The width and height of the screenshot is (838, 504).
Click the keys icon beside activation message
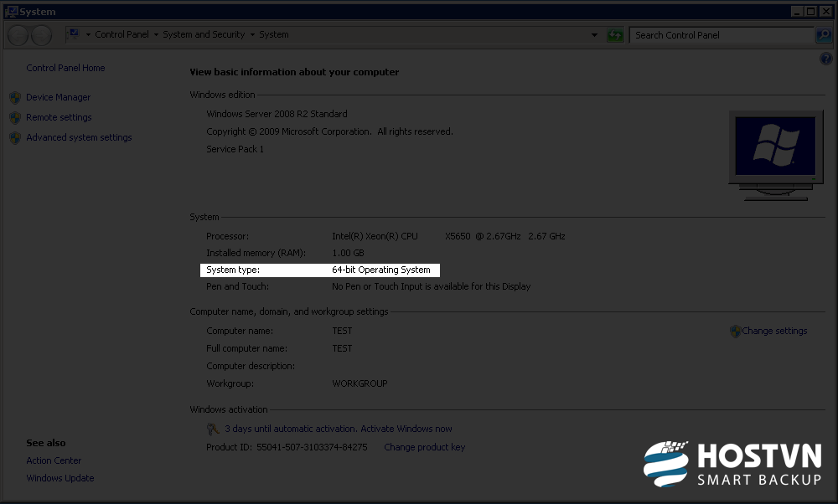pos(213,429)
